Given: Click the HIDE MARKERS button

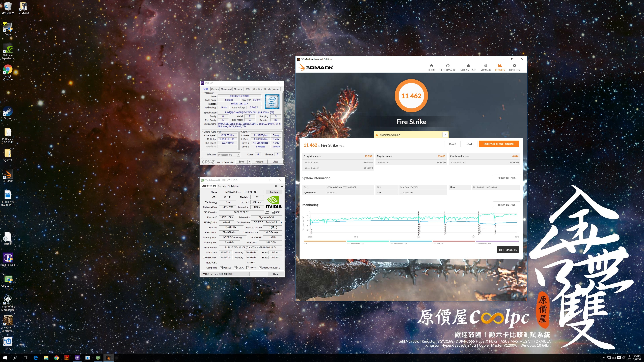Looking at the screenshot, I should (x=508, y=250).
